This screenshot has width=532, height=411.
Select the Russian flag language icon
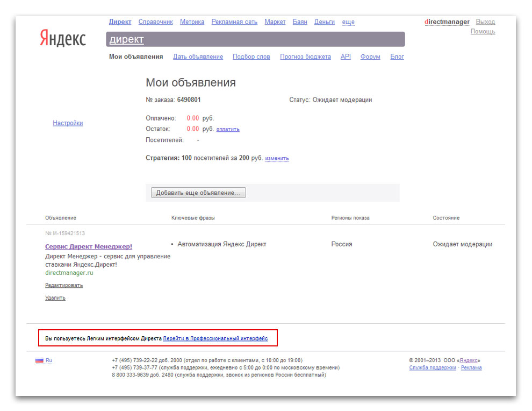(x=39, y=360)
